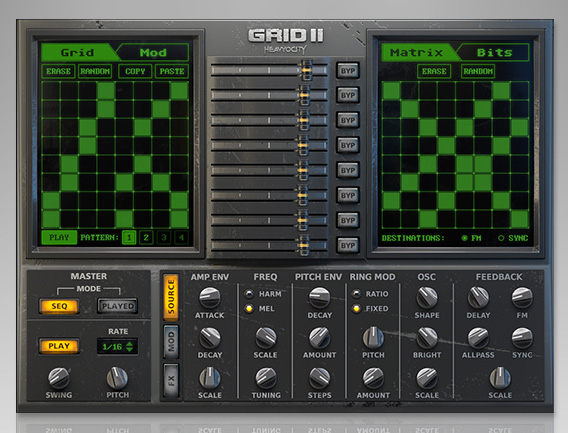Image resolution: width=568 pixels, height=433 pixels.
Task: Click the green PLAY button under grid
Action: pos(59,237)
